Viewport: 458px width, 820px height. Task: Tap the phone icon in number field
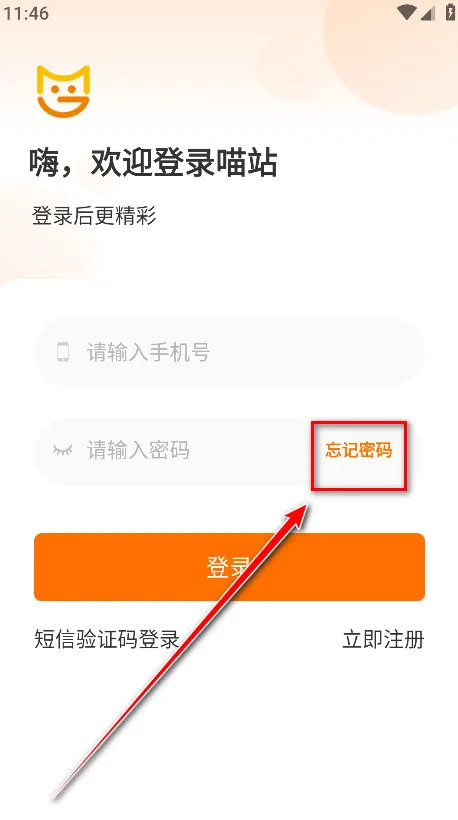point(63,352)
